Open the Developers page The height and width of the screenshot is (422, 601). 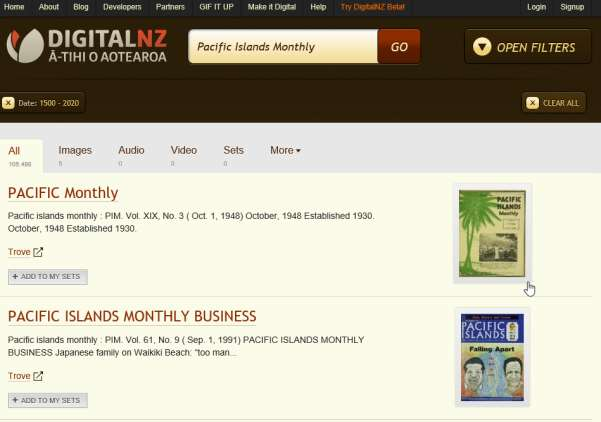[122, 7]
